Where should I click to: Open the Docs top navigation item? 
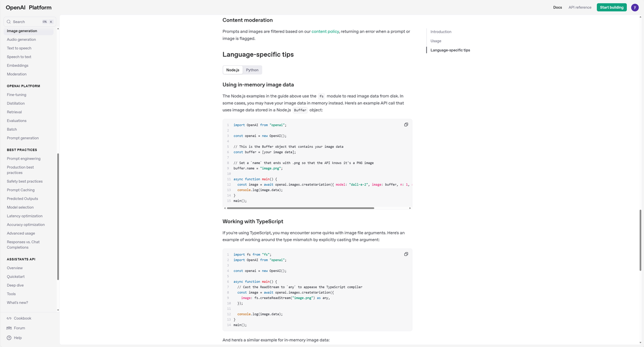(557, 8)
